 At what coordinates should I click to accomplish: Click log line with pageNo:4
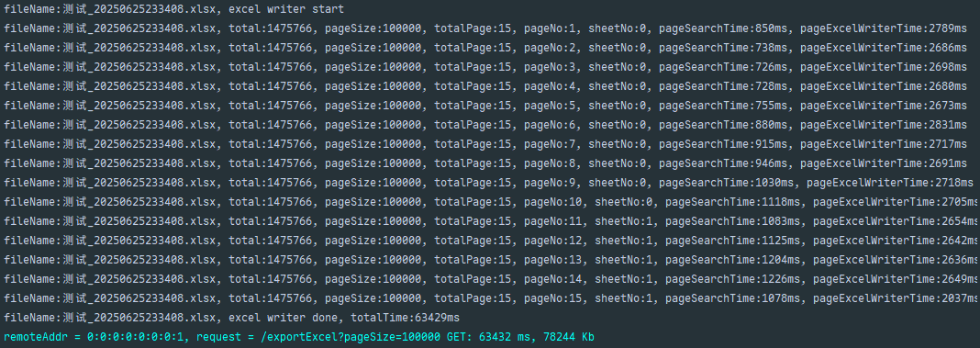click(x=485, y=86)
